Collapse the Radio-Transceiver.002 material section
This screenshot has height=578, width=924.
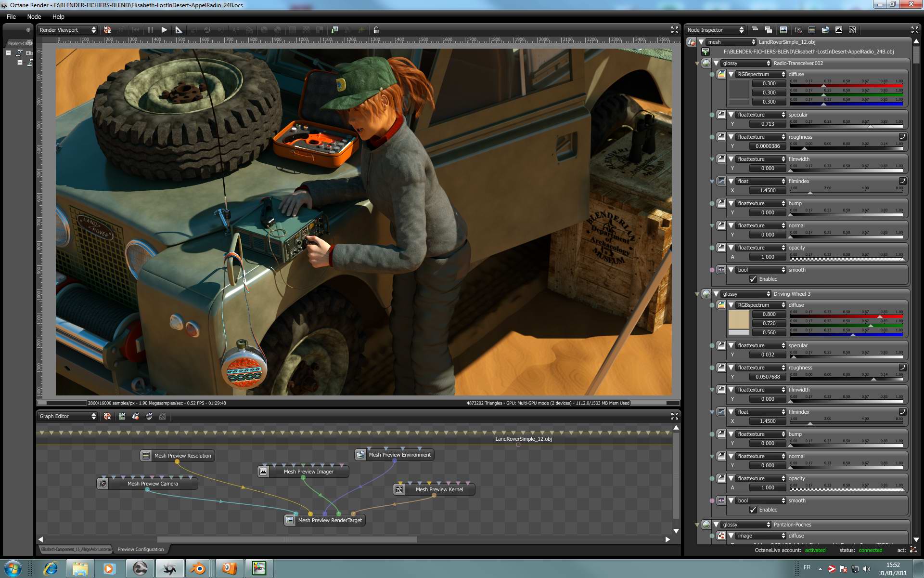click(716, 63)
